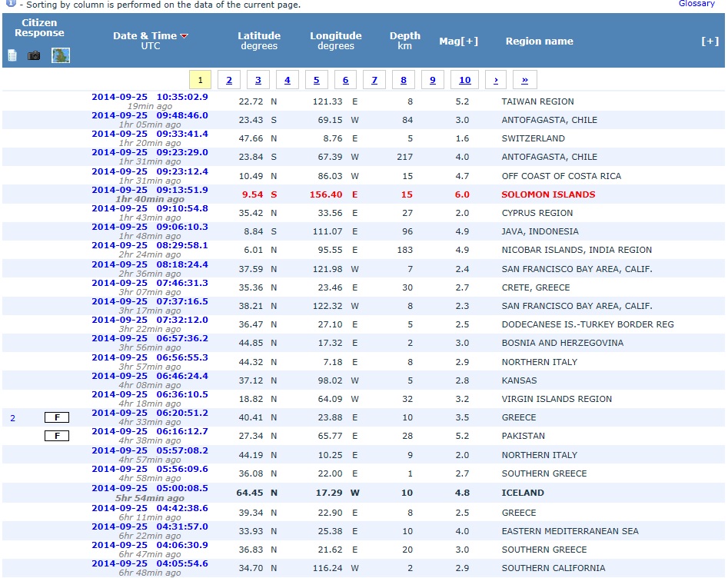Sort by the Latitude degrees column
This screenshot has width=728, height=578.
[x=259, y=41]
